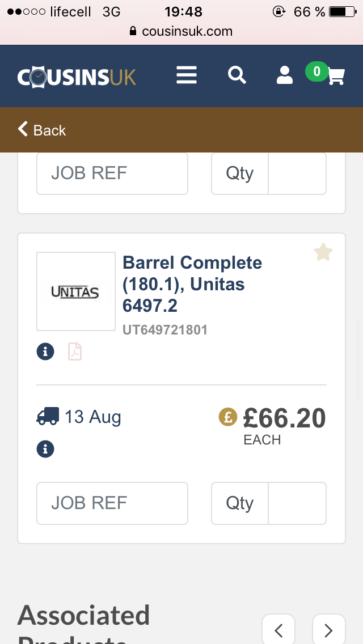Open the user account icon
This screenshot has height=644, width=363.
[x=284, y=75]
